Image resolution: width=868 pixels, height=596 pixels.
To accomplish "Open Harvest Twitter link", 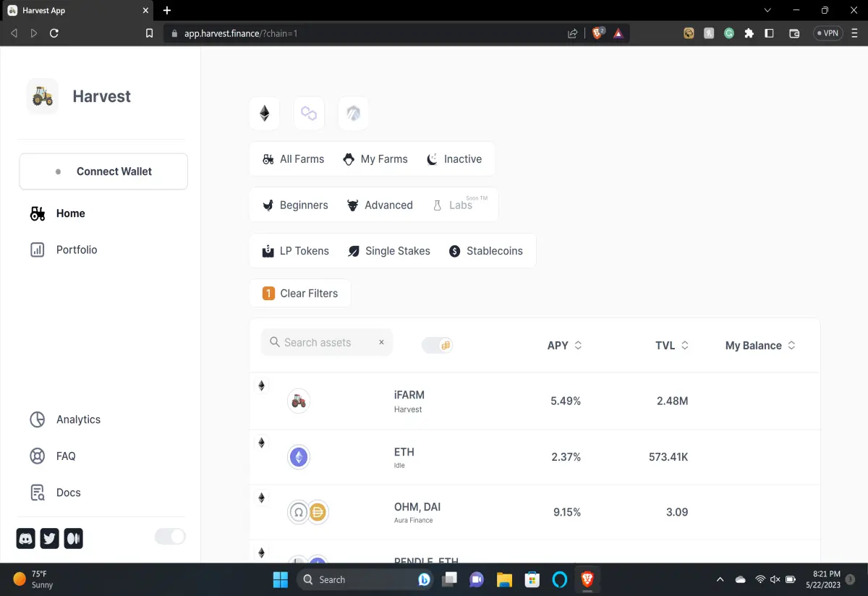I will coord(50,538).
